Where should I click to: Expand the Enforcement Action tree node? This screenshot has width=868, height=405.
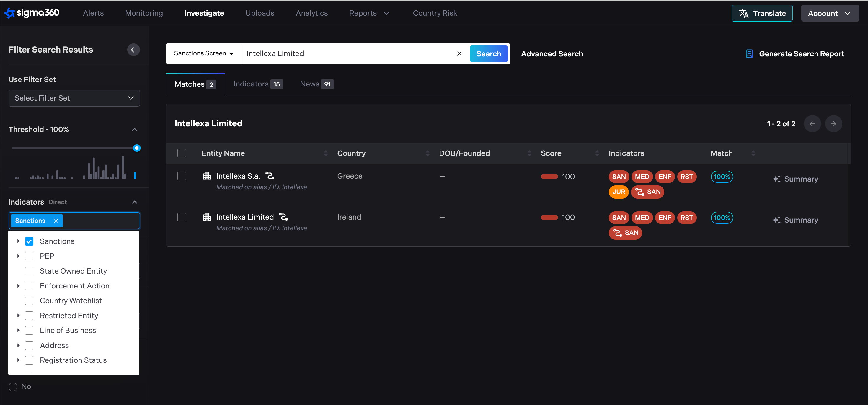pos(19,286)
